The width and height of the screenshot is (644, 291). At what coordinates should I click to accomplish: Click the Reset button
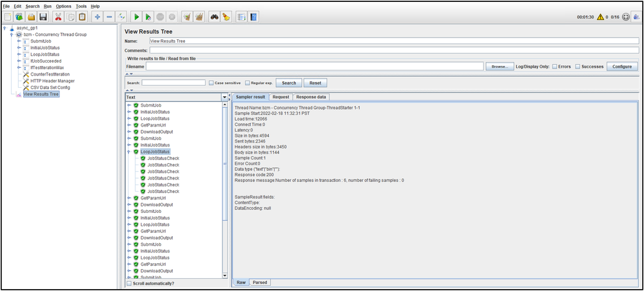pos(315,83)
